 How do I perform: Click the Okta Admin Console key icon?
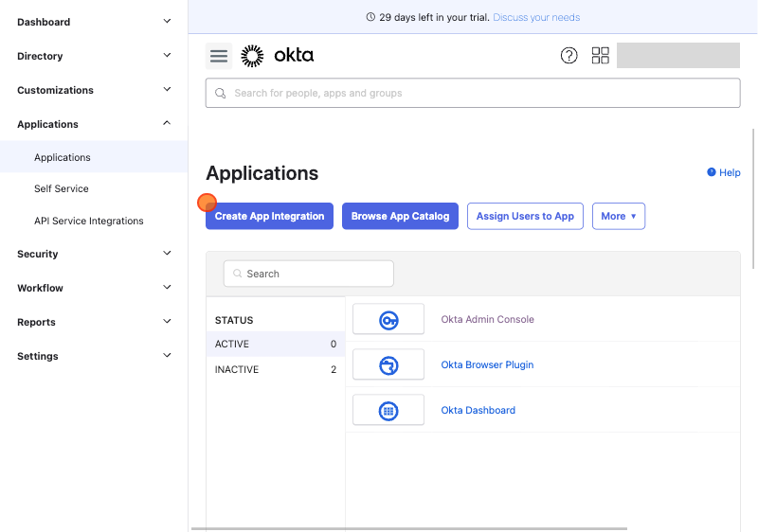388,319
